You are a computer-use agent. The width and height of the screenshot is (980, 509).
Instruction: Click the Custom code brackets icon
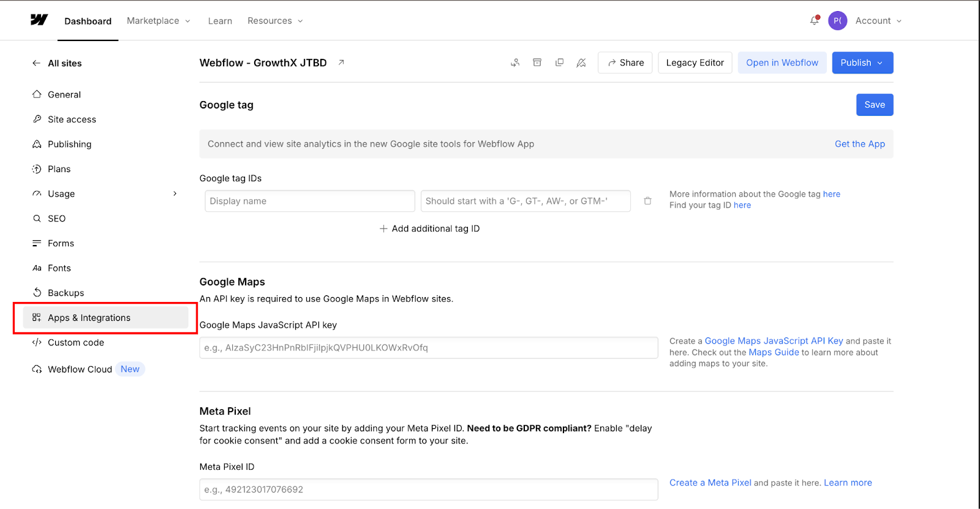click(37, 342)
